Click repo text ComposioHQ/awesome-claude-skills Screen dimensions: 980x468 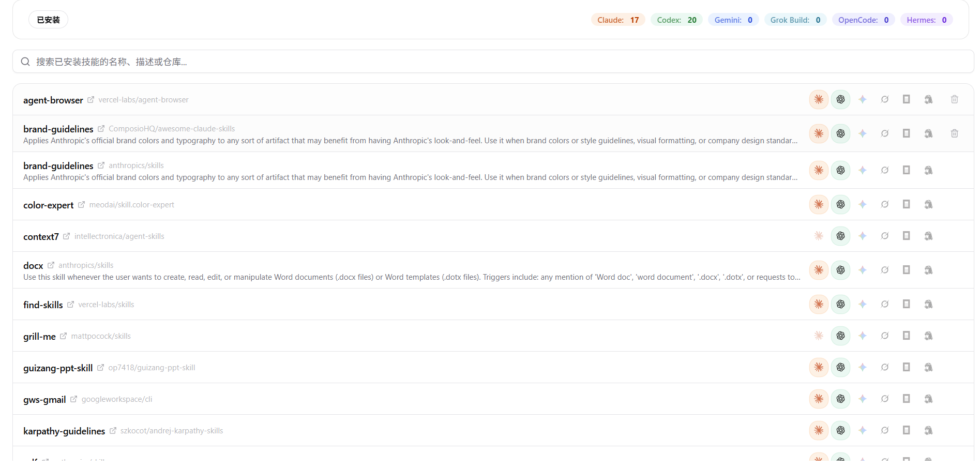[172, 129]
